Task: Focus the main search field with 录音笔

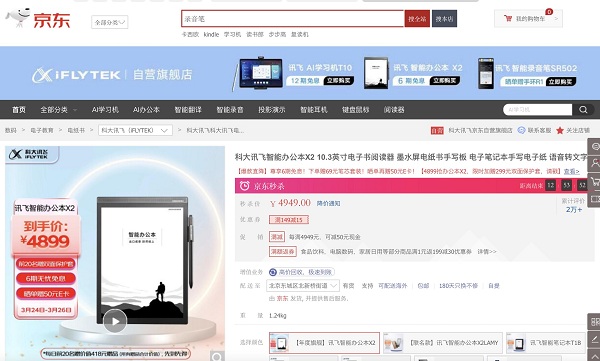Action: click(x=293, y=19)
